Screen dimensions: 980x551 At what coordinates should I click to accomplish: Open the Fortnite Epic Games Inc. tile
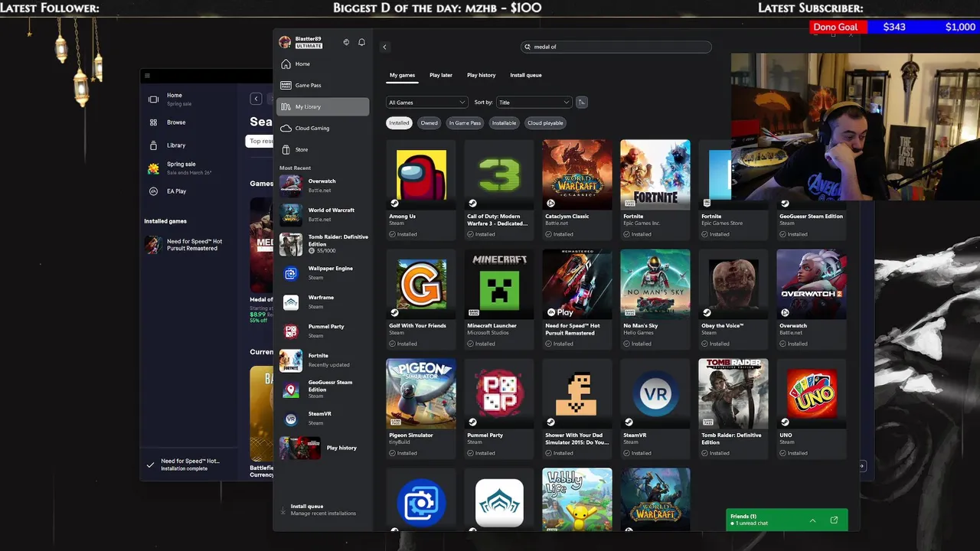655,189
